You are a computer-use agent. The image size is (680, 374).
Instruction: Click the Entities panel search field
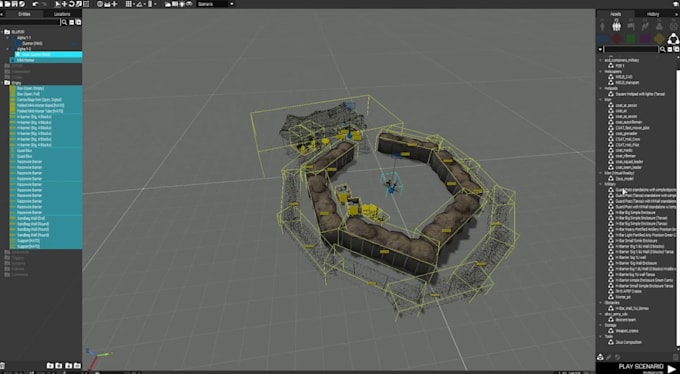coord(30,22)
